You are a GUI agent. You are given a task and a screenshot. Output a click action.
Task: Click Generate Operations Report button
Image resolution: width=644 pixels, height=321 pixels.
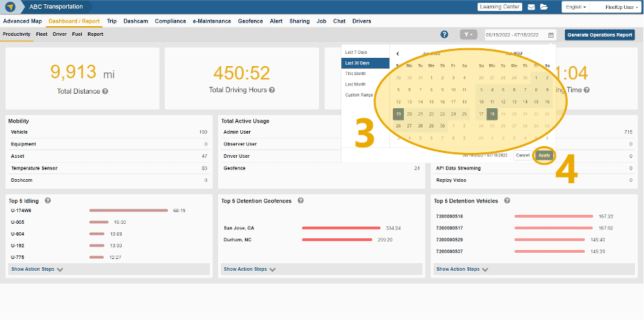pos(599,34)
